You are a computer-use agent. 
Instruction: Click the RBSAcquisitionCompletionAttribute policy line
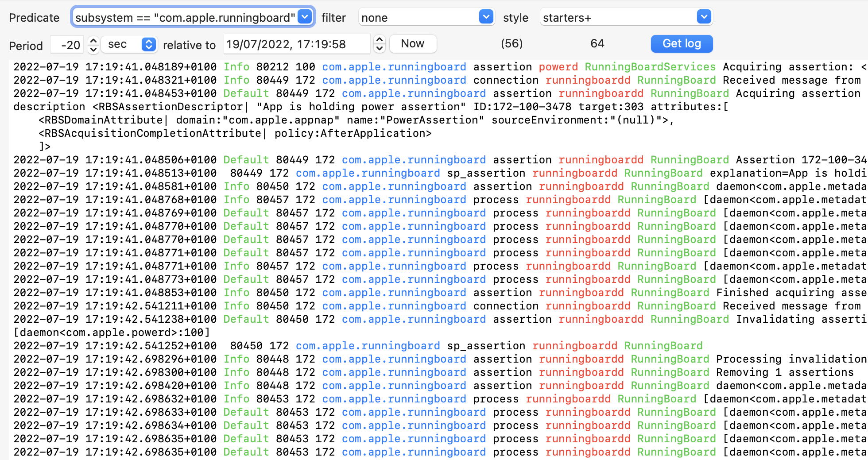click(235, 133)
